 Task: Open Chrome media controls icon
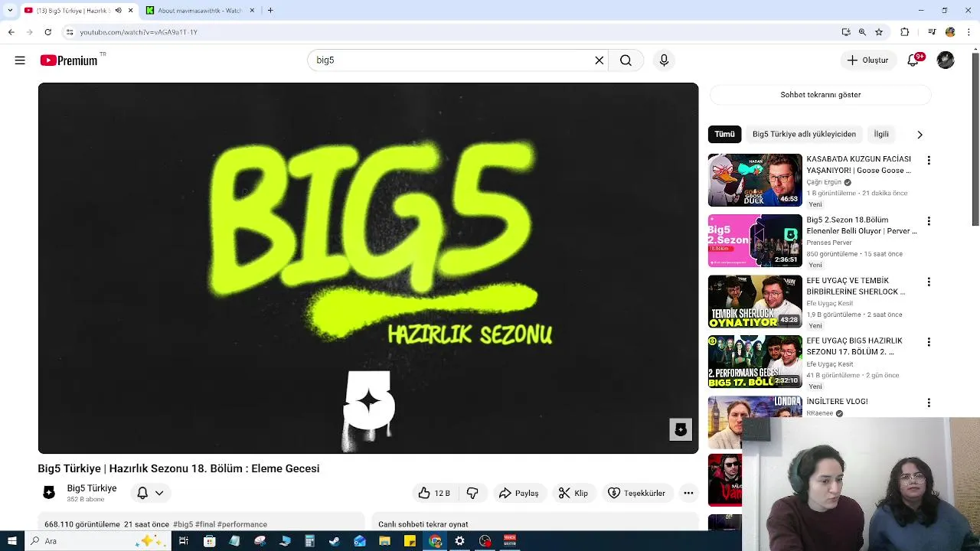tap(932, 32)
